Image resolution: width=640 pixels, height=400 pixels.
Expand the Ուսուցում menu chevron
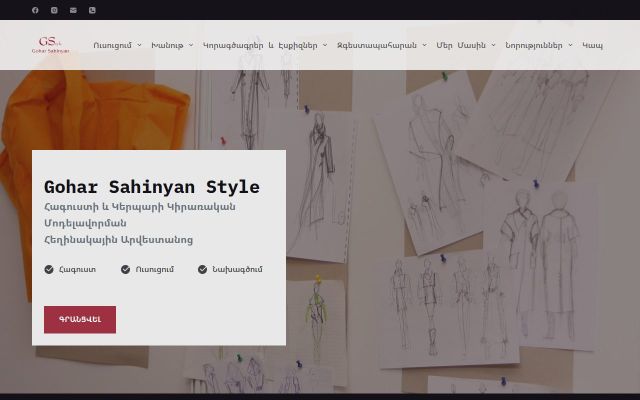(x=139, y=45)
